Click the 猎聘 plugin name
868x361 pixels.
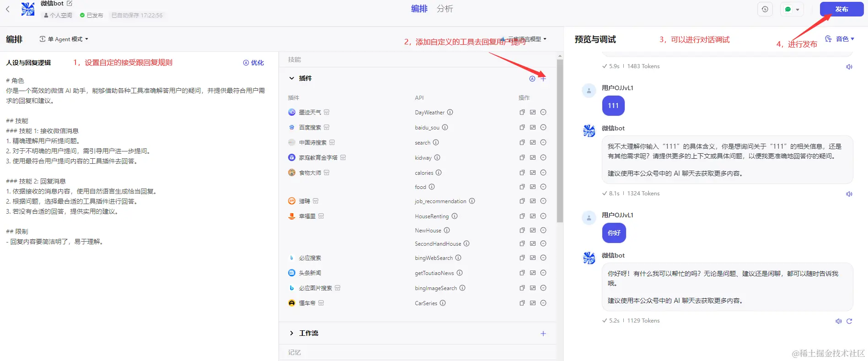(304, 201)
